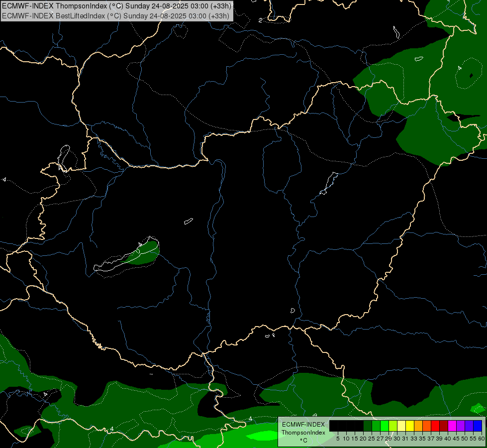Click legend scale value 37

coord(431,439)
